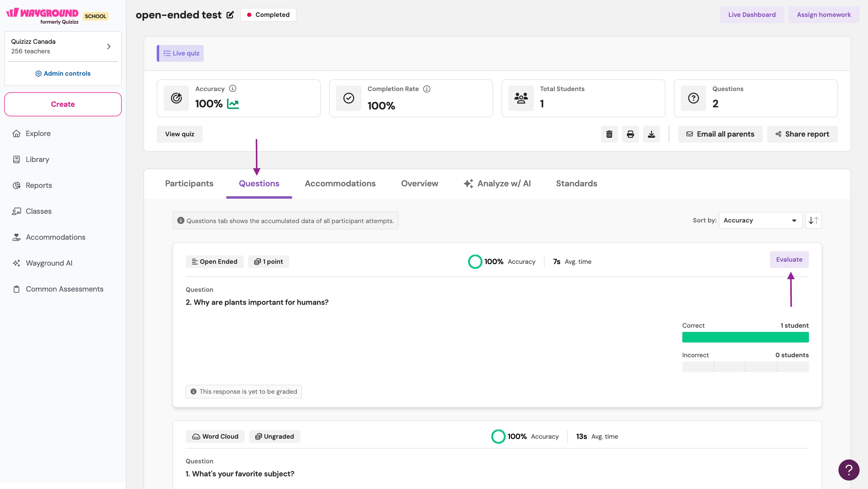This screenshot has height=489, width=868.
Task: Click the 1 point tag
Action: [269, 261]
